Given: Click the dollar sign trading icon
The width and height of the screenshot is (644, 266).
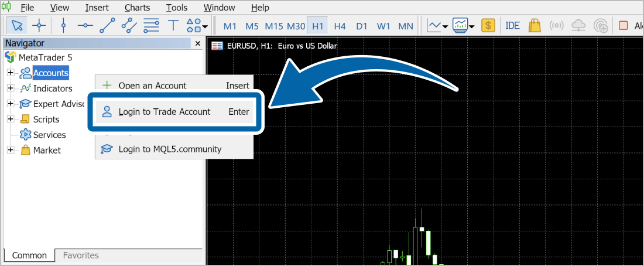Looking at the screenshot, I should (x=488, y=26).
